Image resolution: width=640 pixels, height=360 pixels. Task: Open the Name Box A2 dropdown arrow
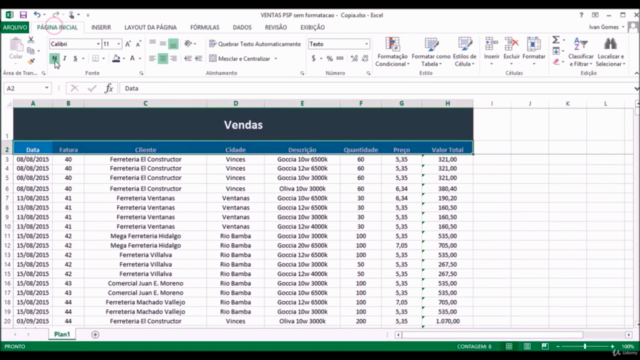pos(47,88)
